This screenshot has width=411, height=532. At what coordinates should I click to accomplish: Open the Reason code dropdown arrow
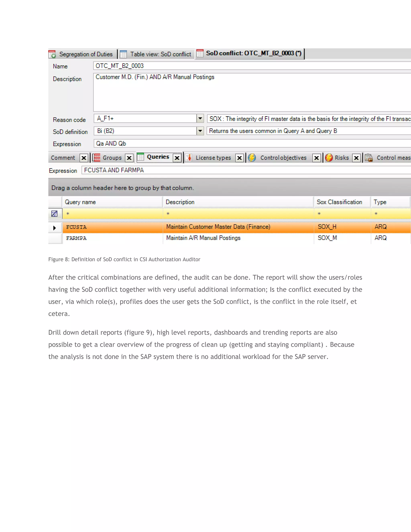[x=200, y=119]
